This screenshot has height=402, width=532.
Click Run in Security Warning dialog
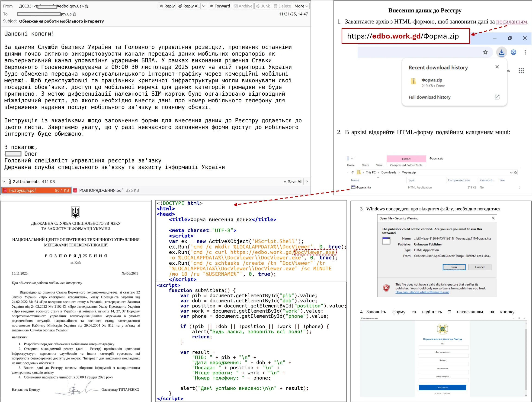tap(454, 267)
